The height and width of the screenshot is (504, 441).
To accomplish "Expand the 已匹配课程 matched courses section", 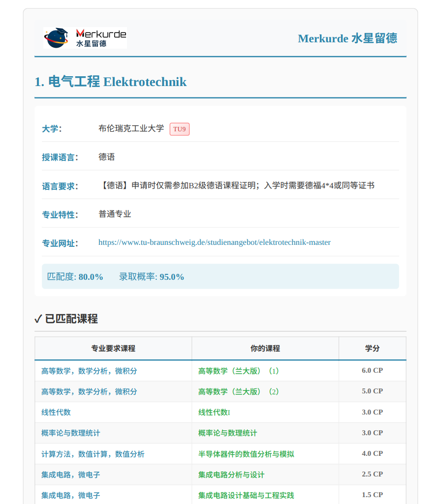I will click(x=71, y=319).
